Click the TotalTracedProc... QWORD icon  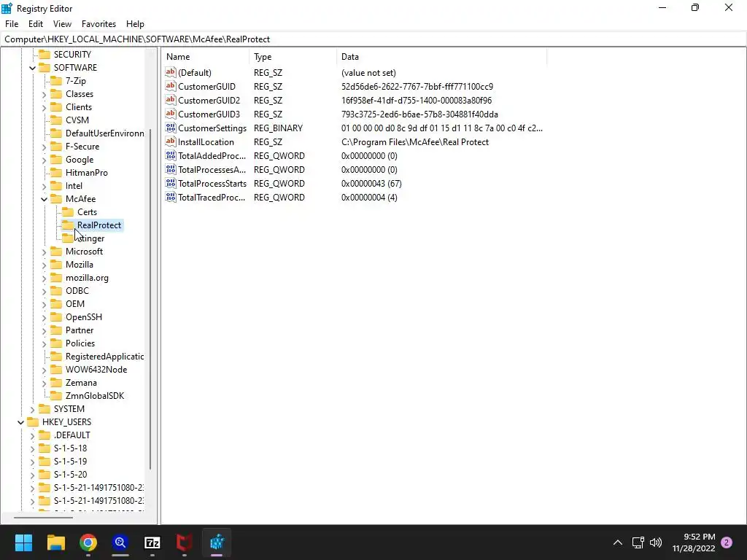click(171, 197)
